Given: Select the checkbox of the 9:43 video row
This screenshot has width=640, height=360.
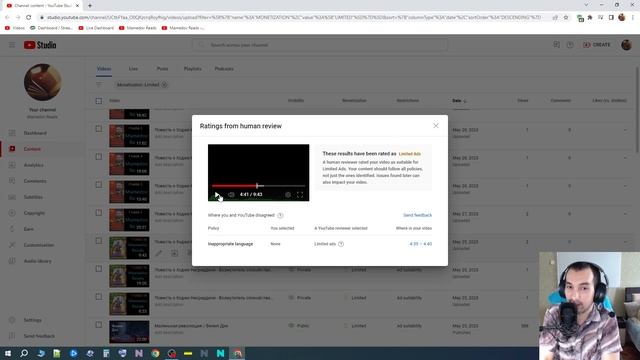Looking at the screenshot, I should click(98, 241).
